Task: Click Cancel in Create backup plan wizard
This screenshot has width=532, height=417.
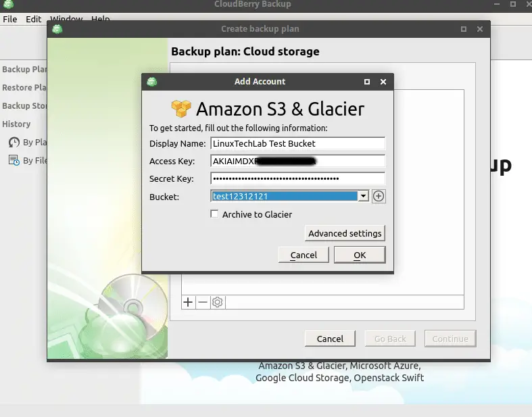Action: click(330, 339)
